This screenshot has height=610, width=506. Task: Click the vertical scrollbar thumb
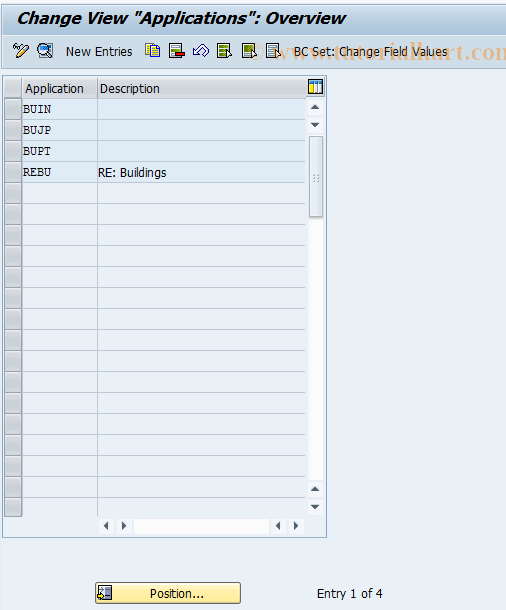click(315, 177)
